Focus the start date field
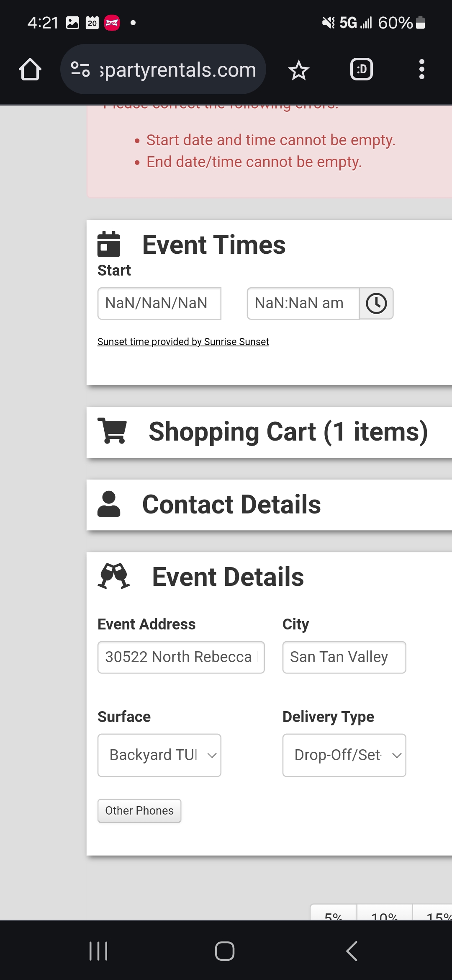Image resolution: width=452 pixels, height=980 pixels. tap(159, 304)
